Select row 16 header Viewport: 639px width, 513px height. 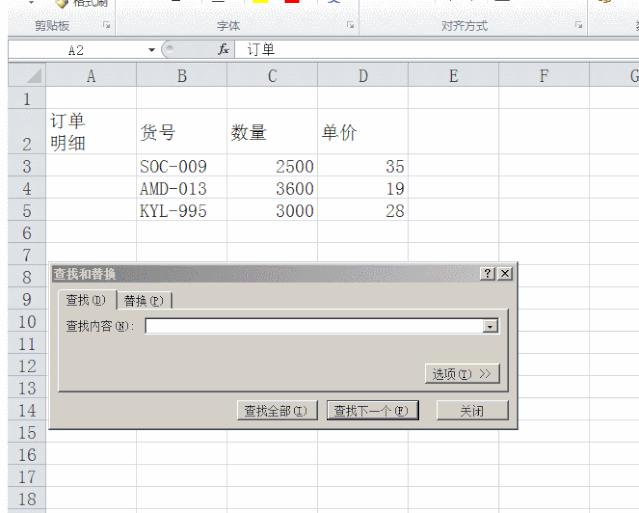[x=27, y=454]
